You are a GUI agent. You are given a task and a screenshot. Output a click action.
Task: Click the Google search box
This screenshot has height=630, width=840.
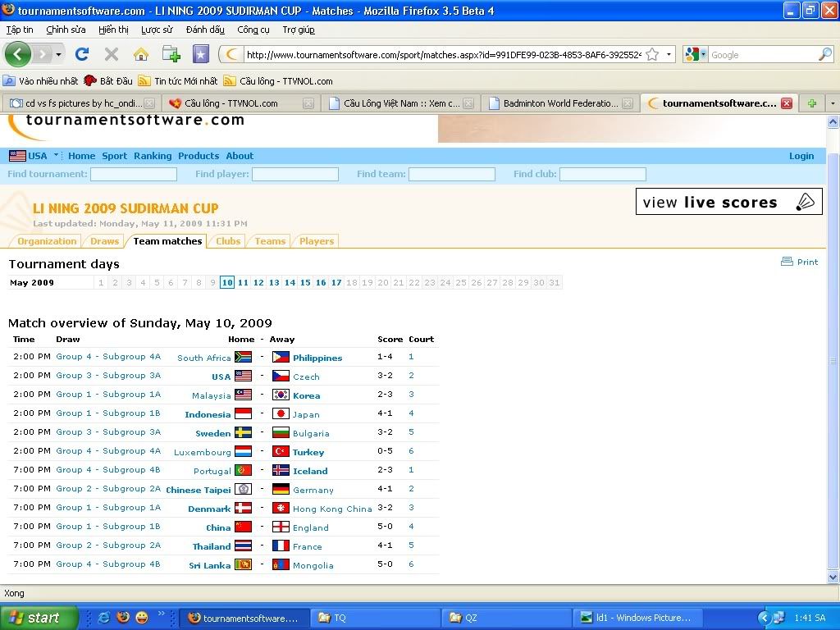(x=764, y=55)
